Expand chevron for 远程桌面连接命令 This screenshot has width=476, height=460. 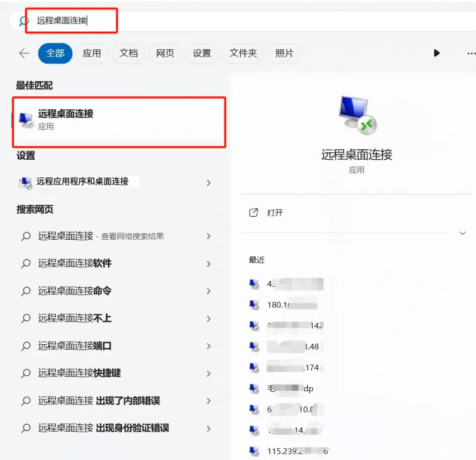209,291
